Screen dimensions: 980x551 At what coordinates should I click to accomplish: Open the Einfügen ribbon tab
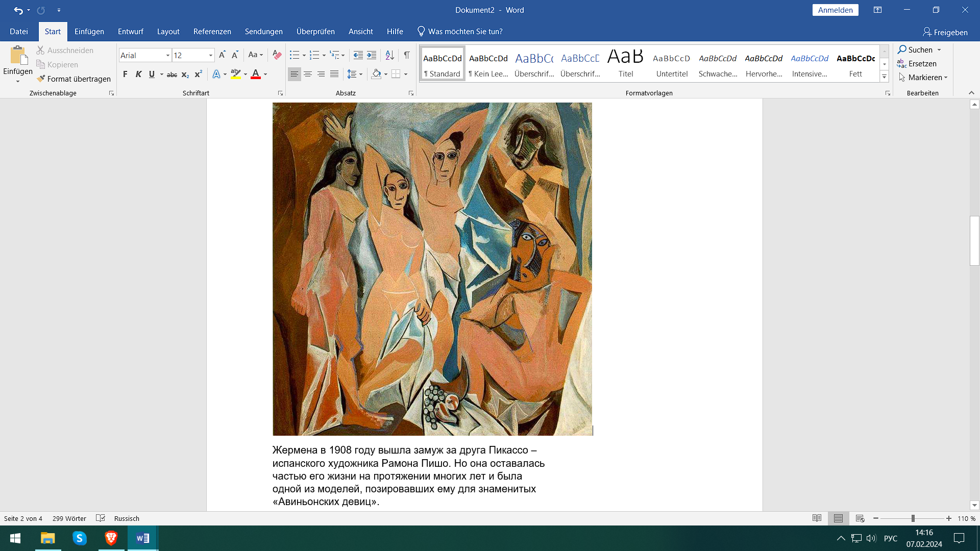click(89, 32)
